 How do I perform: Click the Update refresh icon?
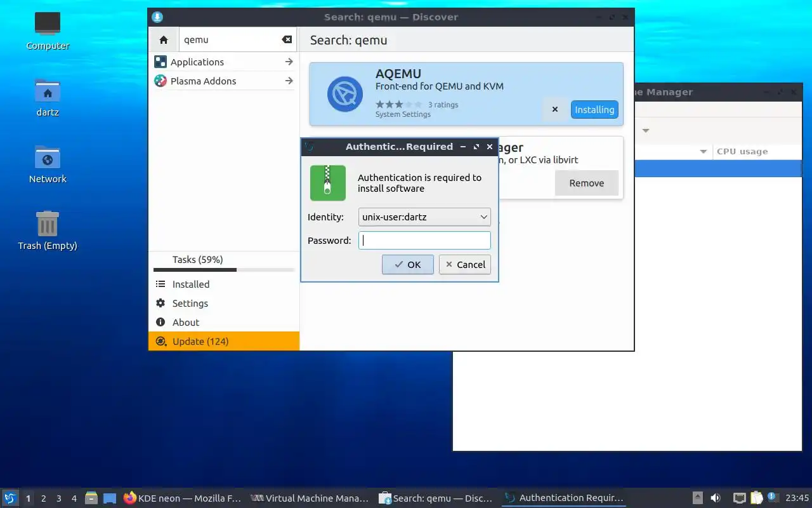(x=160, y=341)
